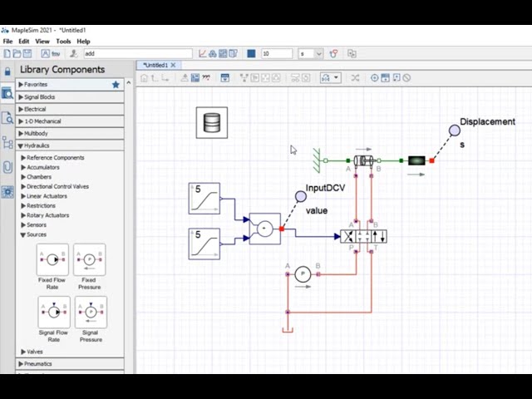The height and width of the screenshot is (399, 532).
Task: Select the fixed pressure source P on canvas
Action: pos(303,274)
